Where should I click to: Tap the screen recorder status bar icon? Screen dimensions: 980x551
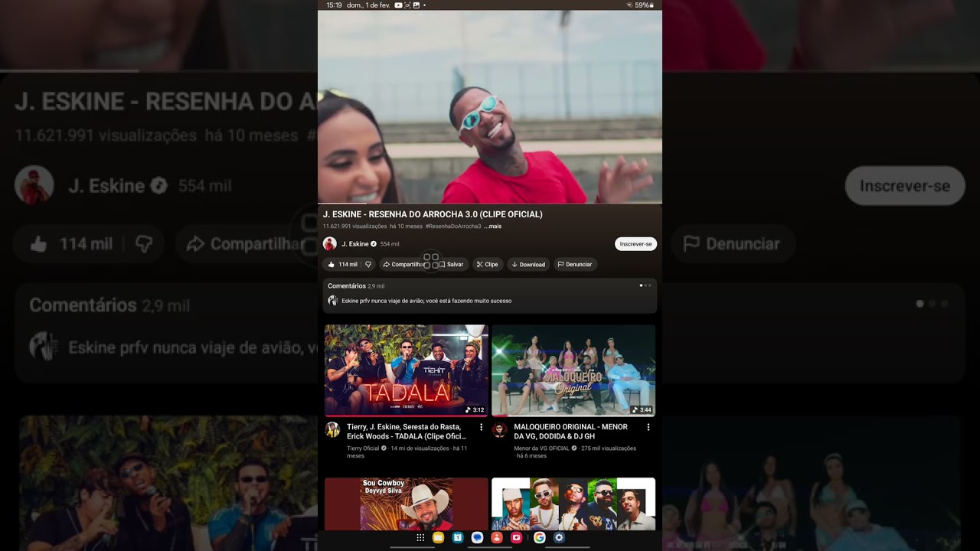point(407,5)
